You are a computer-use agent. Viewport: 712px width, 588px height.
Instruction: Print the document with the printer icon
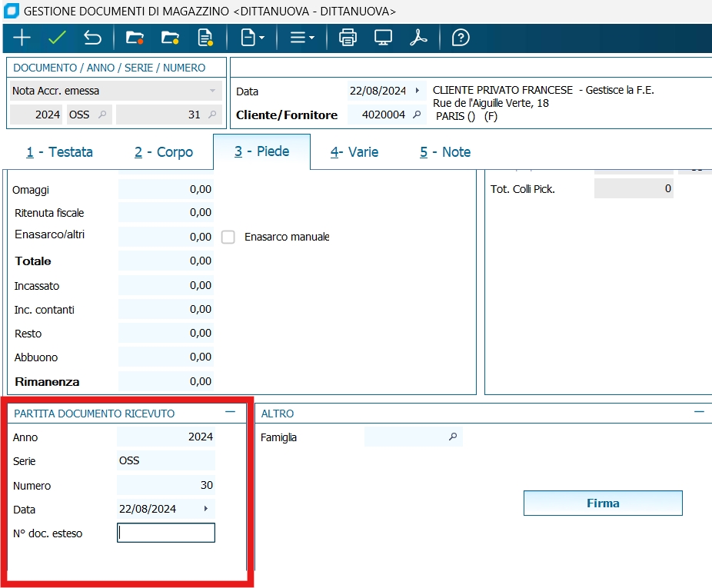coord(348,38)
